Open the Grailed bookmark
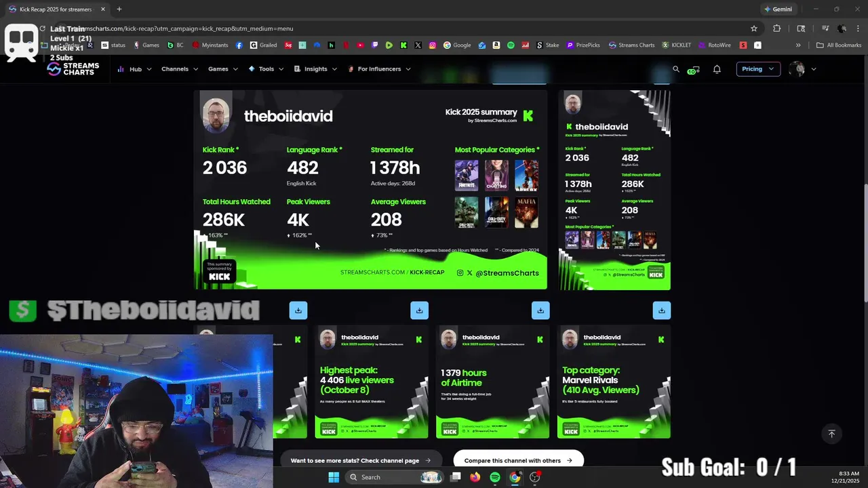This screenshot has height=488, width=868. coord(263,45)
